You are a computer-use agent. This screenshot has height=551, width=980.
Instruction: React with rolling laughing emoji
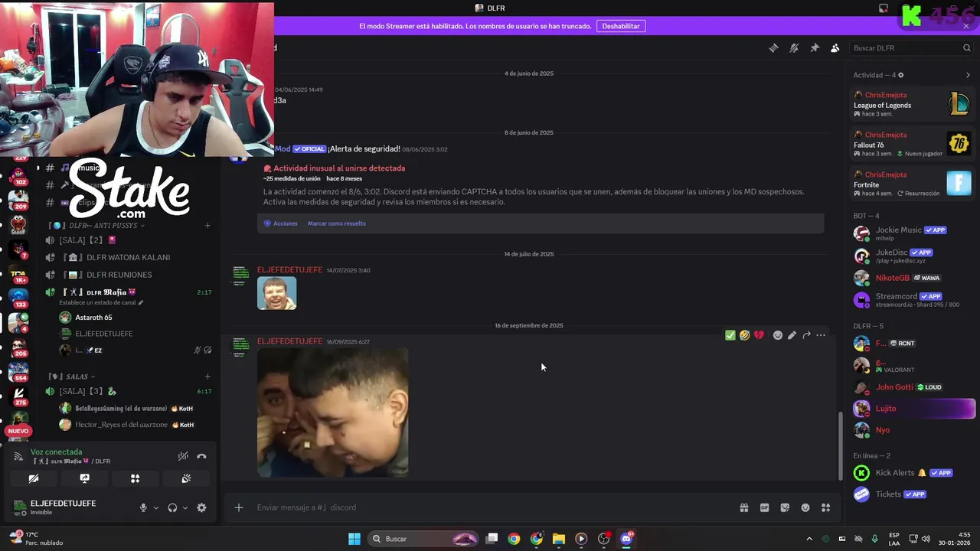744,335
